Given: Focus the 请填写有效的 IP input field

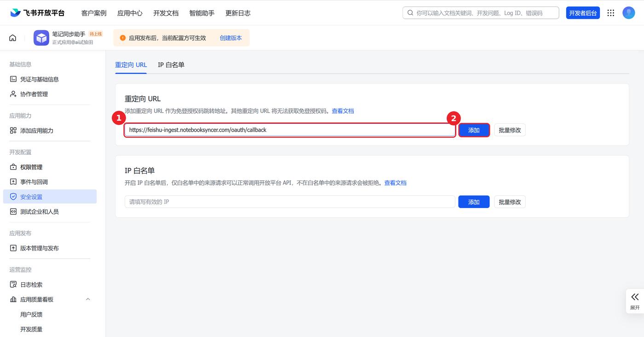Looking at the screenshot, I should (x=290, y=202).
